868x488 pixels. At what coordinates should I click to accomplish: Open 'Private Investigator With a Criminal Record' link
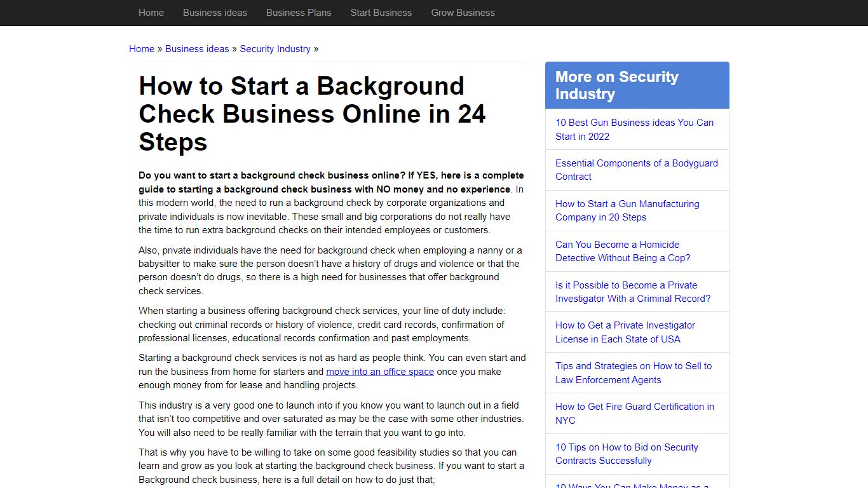633,292
